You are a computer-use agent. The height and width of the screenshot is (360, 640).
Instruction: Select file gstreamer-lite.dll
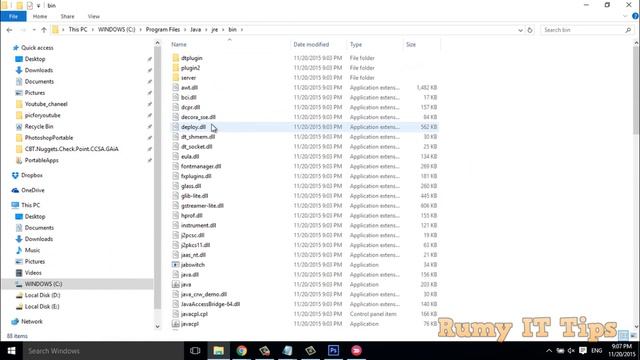pyautogui.click(x=202, y=206)
